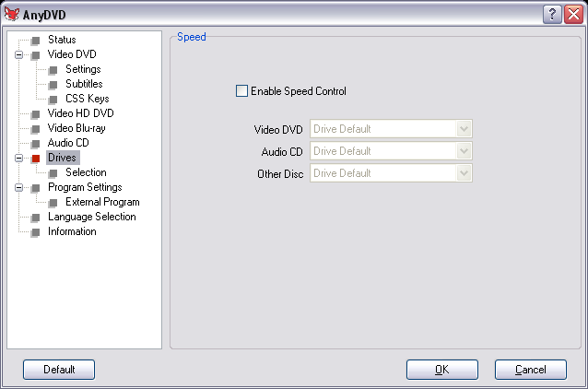Collapse the Video DVD tree node

pos(18,54)
